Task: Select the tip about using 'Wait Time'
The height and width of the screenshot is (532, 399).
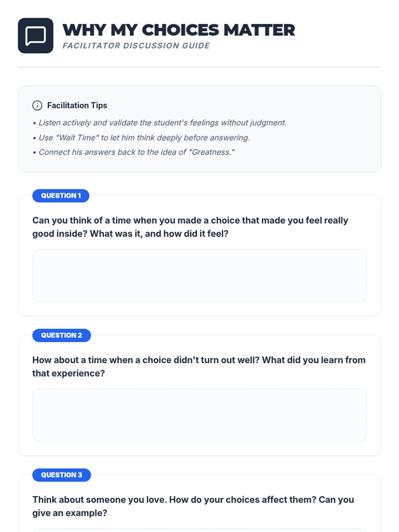Action: pyautogui.click(x=144, y=138)
